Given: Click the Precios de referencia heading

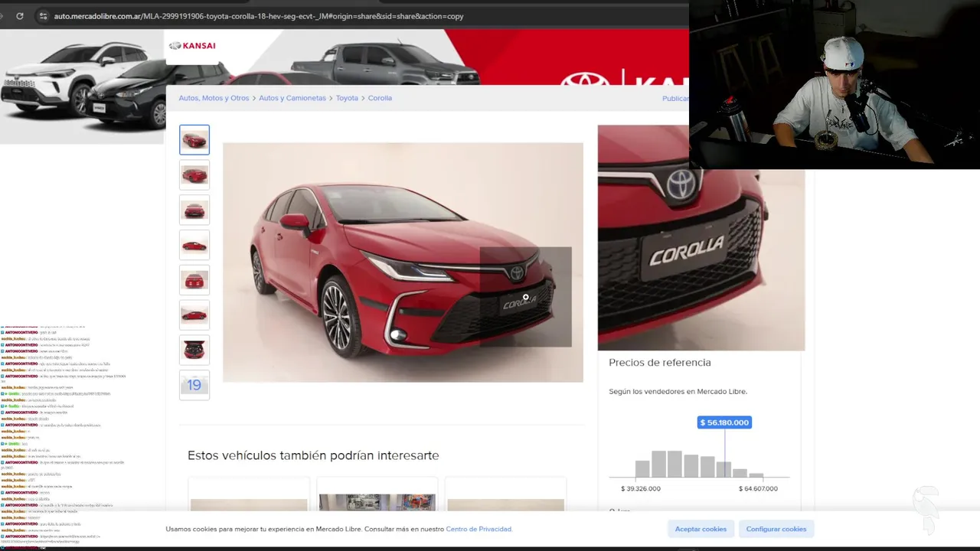Looking at the screenshot, I should point(660,363).
